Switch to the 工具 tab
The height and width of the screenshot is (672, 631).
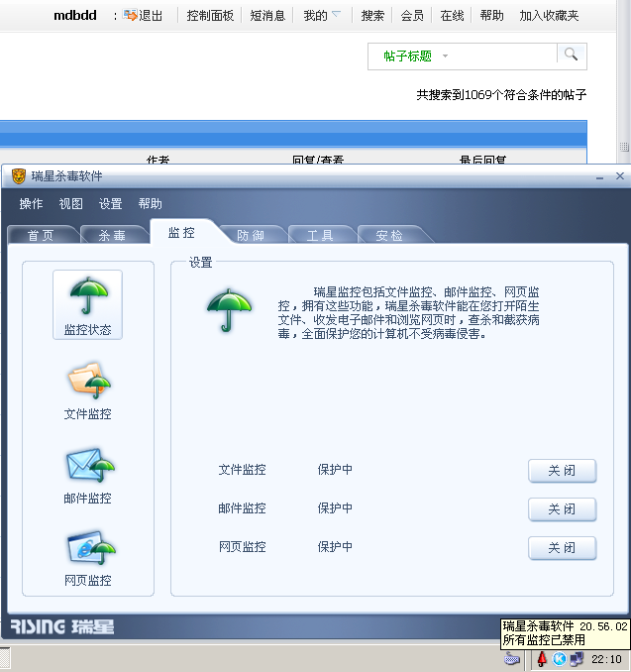click(320, 235)
